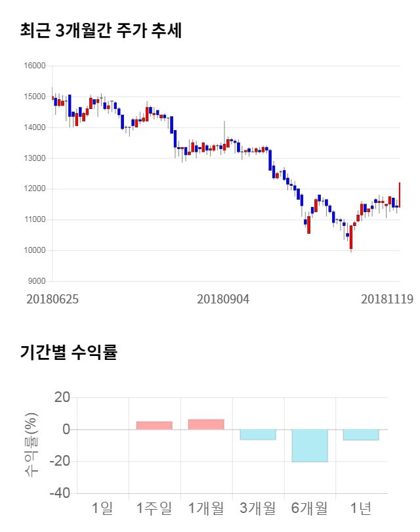Click the 12000 price axis label
420x532 pixels.
click(35, 189)
